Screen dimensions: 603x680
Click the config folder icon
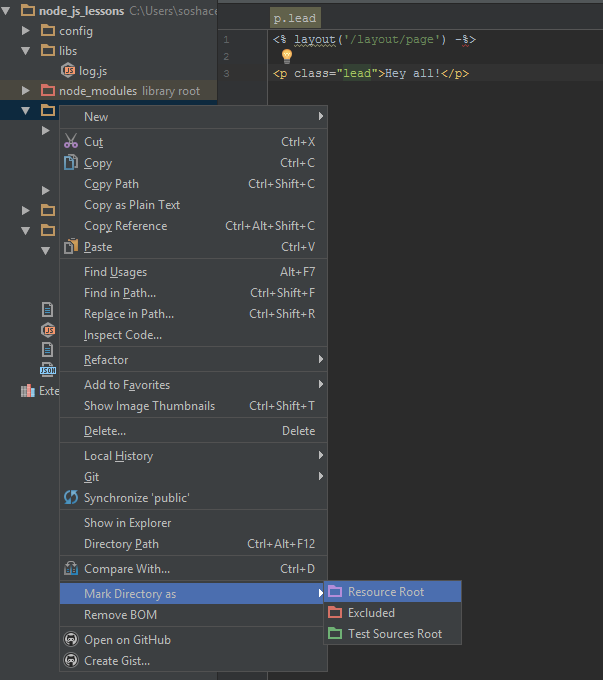48,30
